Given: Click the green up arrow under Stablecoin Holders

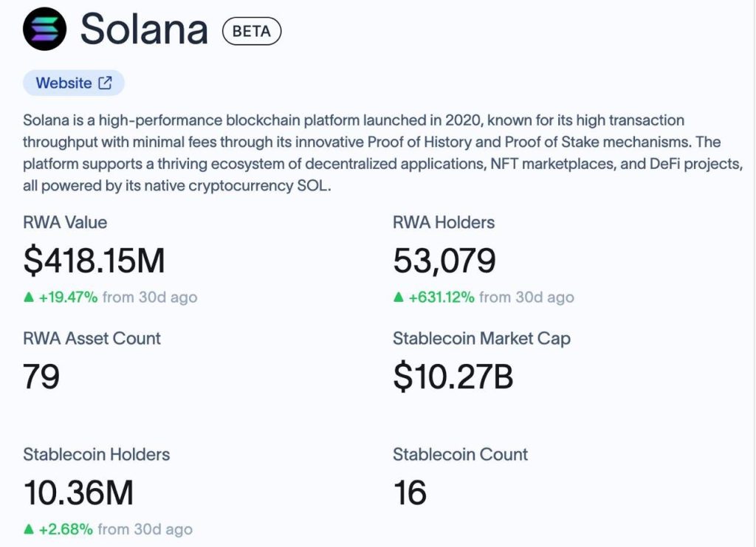Looking at the screenshot, I should pyautogui.click(x=29, y=529).
